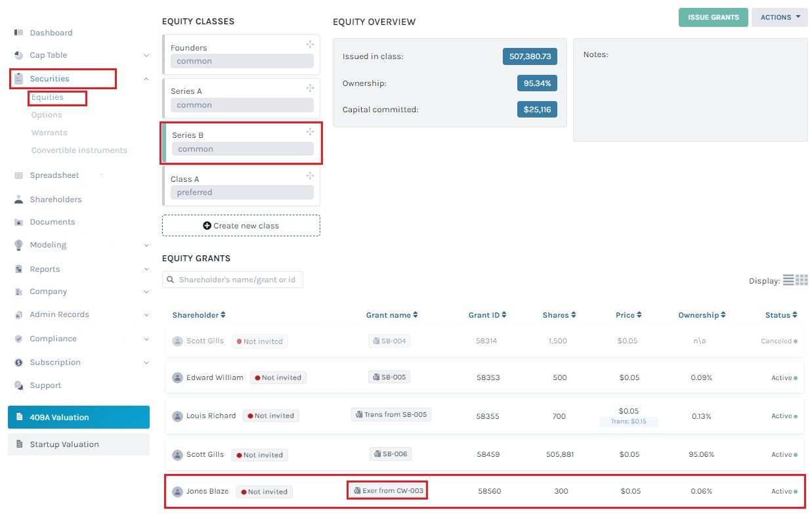812x514 pixels.
Task: Expand the Compliance menu chevron
Action: [x=146, y=339]
